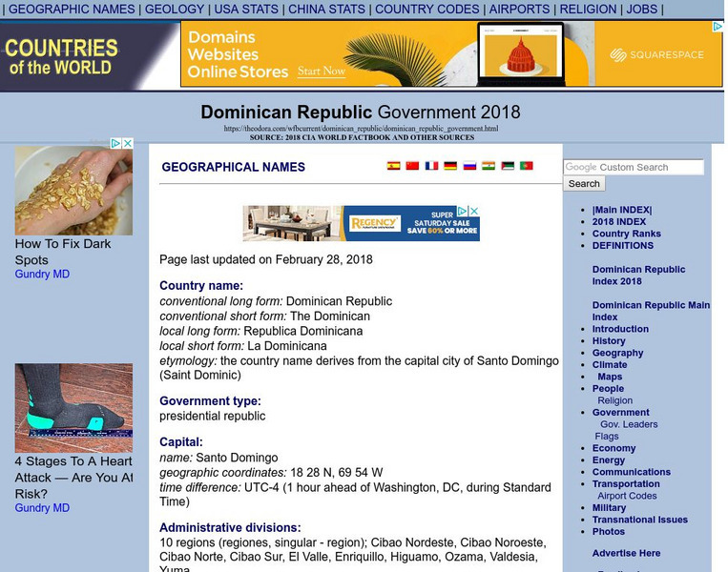Click the GEOGRAPHICAL NAMES heading link
Image resolution: width=728 pixels, height=572 pixels.
pyautogui.click(x=233, y=167)
